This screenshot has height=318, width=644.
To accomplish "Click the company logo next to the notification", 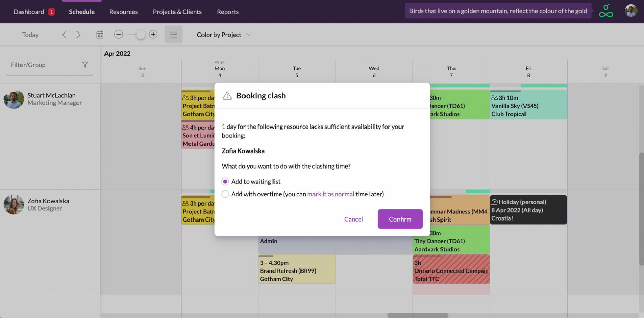I will (x=606, y=11).
